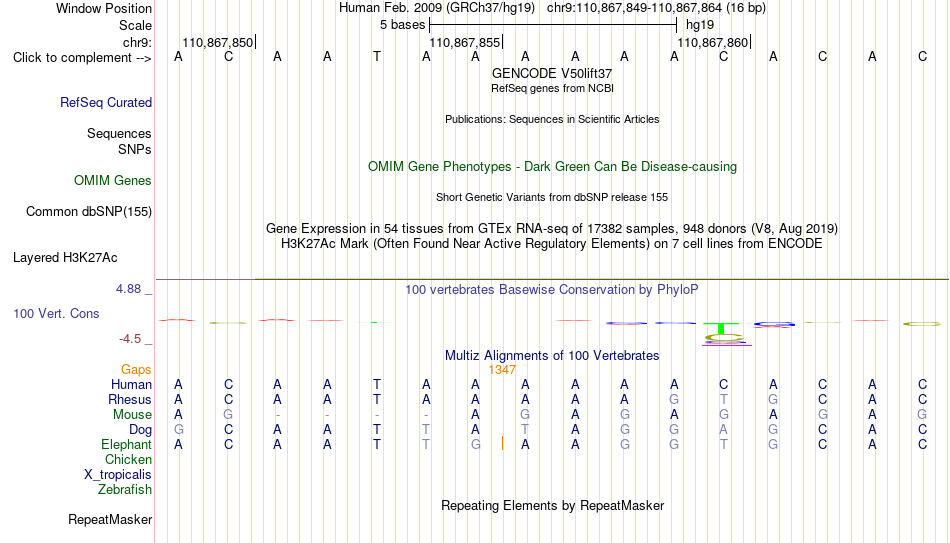The width and height of the screenshot is (950, 543).
Task: Click the 'chr9:' base position label
Action: pyautogui.click(x=137, y=42)
